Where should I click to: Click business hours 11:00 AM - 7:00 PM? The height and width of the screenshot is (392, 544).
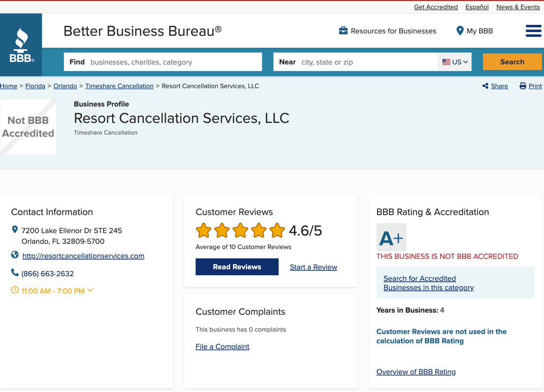point(53,291)
